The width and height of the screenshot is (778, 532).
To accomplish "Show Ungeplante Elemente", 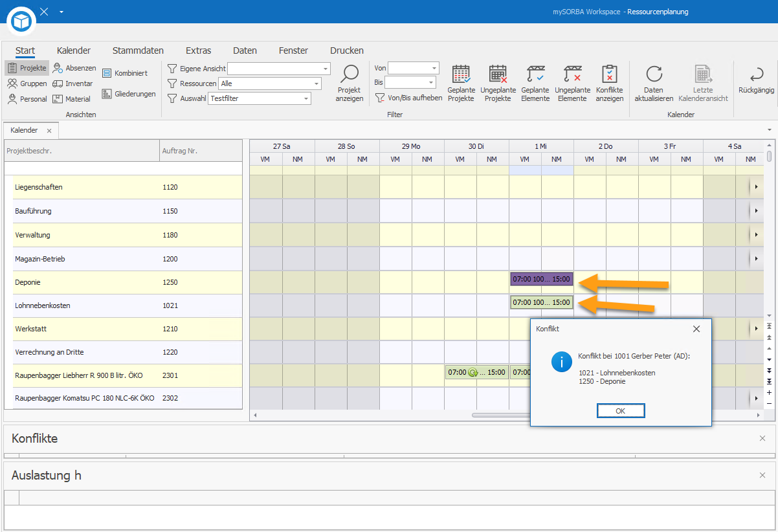I will [573, 83].
